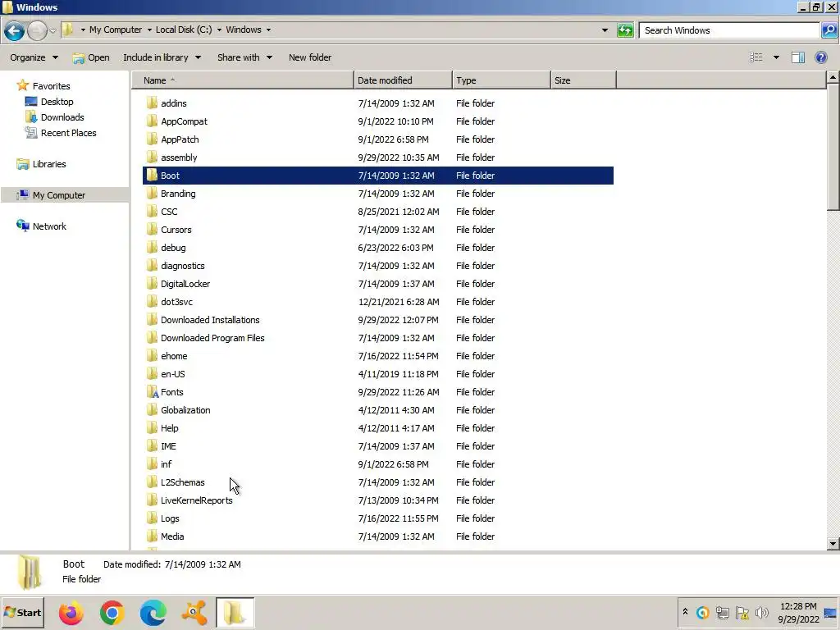Click the change view icon

[756, 57]
